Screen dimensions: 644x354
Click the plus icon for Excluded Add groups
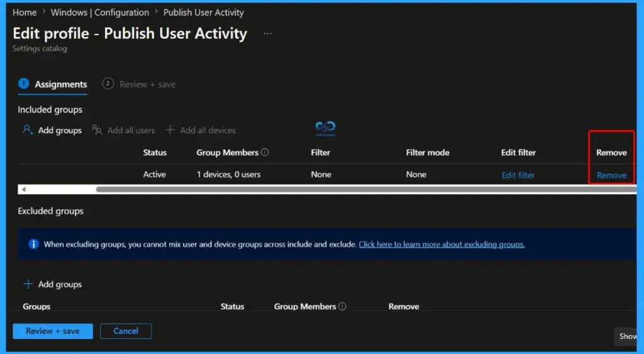pyautogui.click(x=28, y=284)
